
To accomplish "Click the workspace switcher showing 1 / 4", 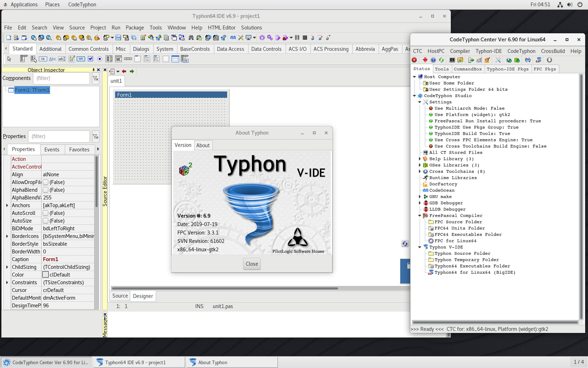I will pos(579,362).
